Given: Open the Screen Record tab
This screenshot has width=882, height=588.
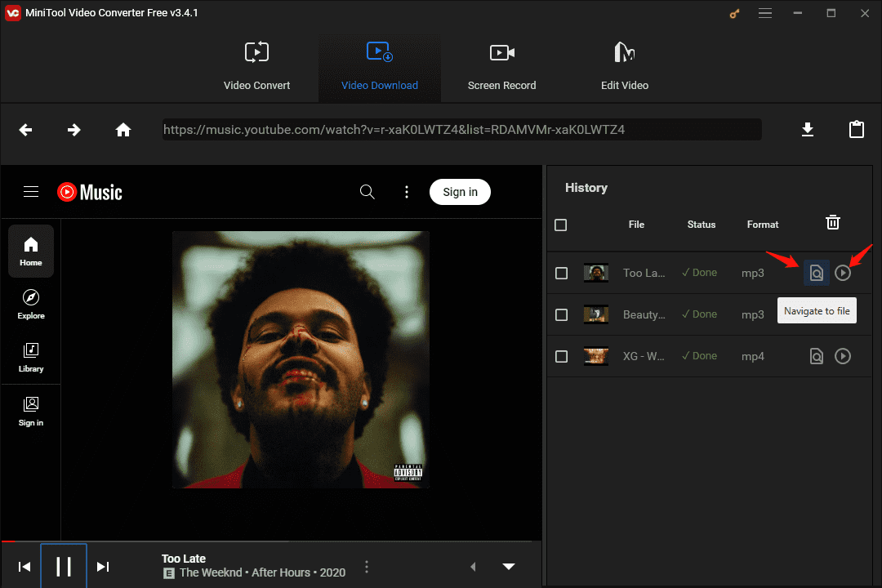Looking at the screenshot, I should [501, 68].
